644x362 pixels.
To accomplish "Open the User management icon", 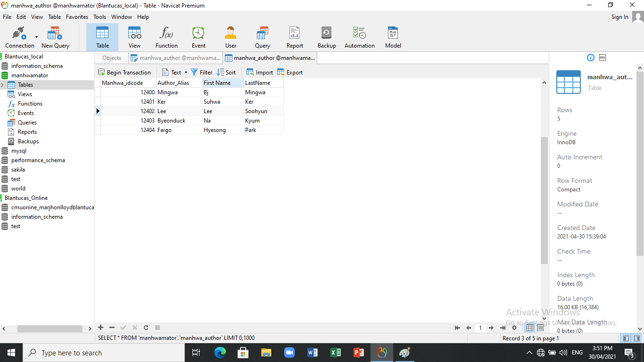I will (x=231, y=37).
